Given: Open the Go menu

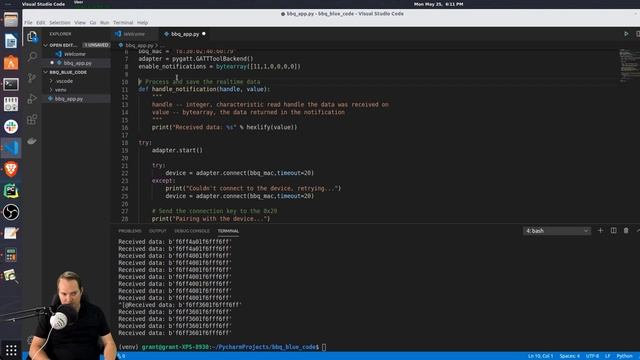Looking at the screenshot, I should (x=93, y=22).
